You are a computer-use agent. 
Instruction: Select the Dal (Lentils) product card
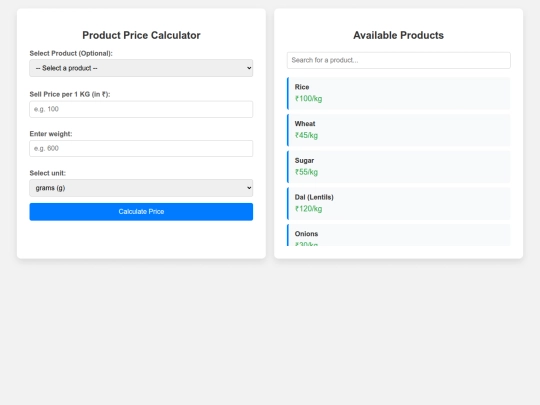tap(399, 204)
